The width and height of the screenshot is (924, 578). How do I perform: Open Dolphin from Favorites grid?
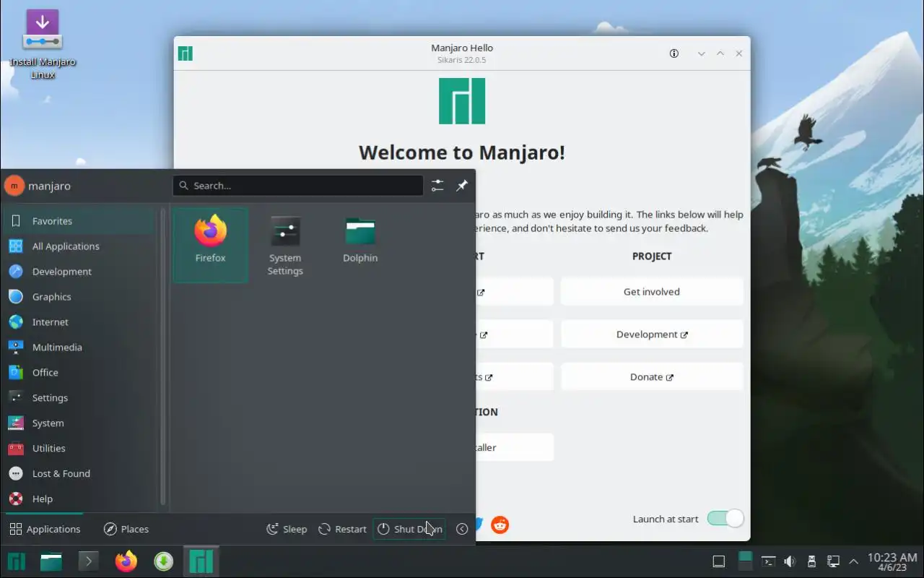pyautogui.click(x=360, y=244)
